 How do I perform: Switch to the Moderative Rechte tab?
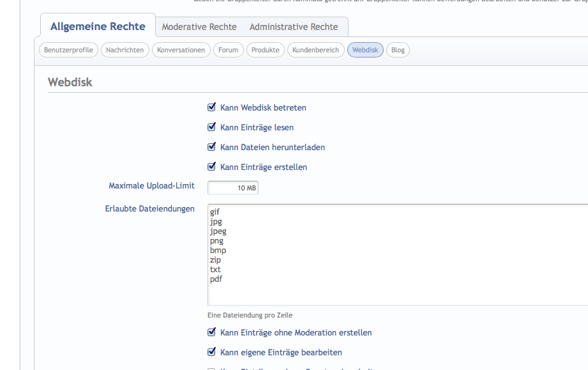tap(199, 27)
